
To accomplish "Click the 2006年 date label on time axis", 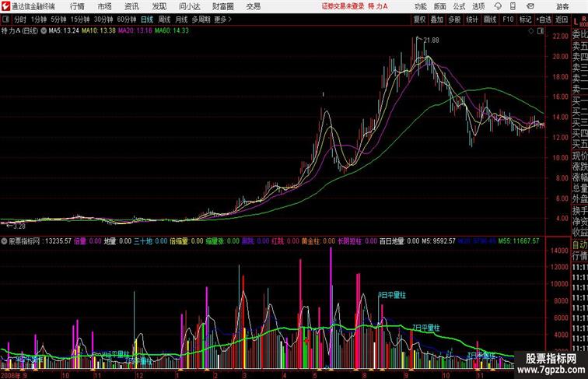I will pos(11,375).
